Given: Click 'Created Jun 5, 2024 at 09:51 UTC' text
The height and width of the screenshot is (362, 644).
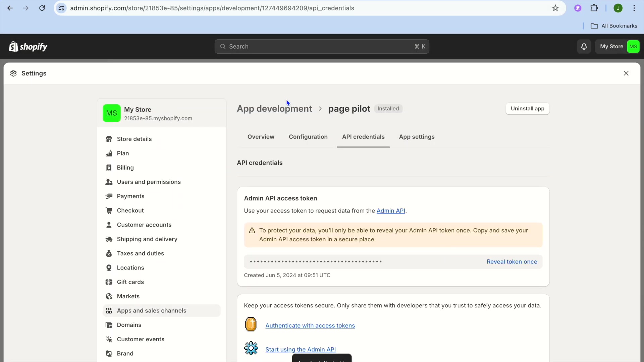Looking at the screenshot, I should click(287, 275).
